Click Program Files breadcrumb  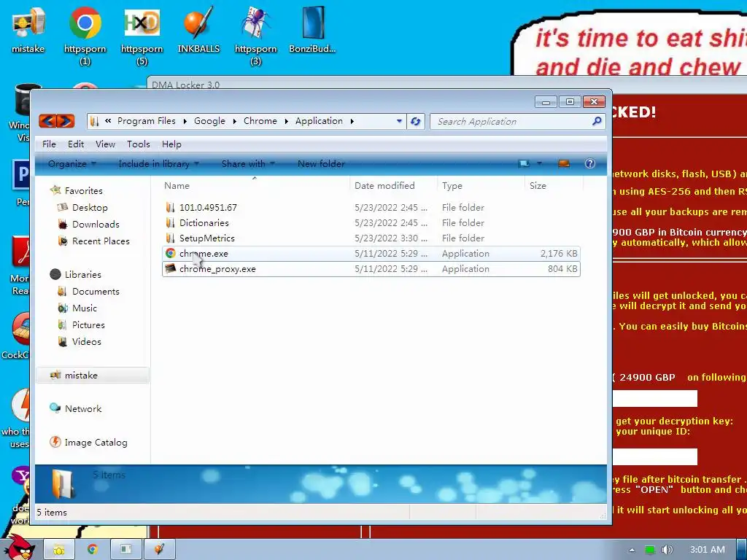pos(146,121)
